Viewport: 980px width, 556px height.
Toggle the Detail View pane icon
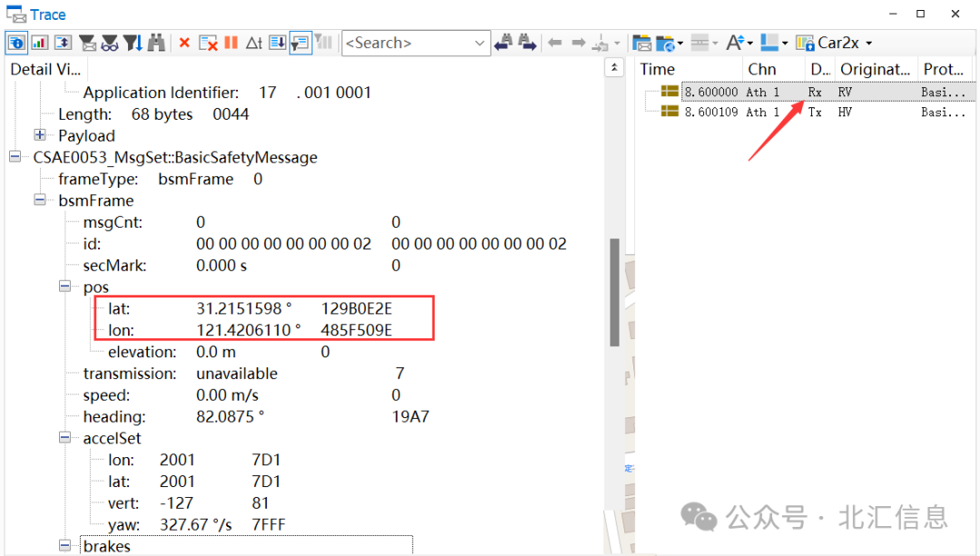click(x=16, y=43)
